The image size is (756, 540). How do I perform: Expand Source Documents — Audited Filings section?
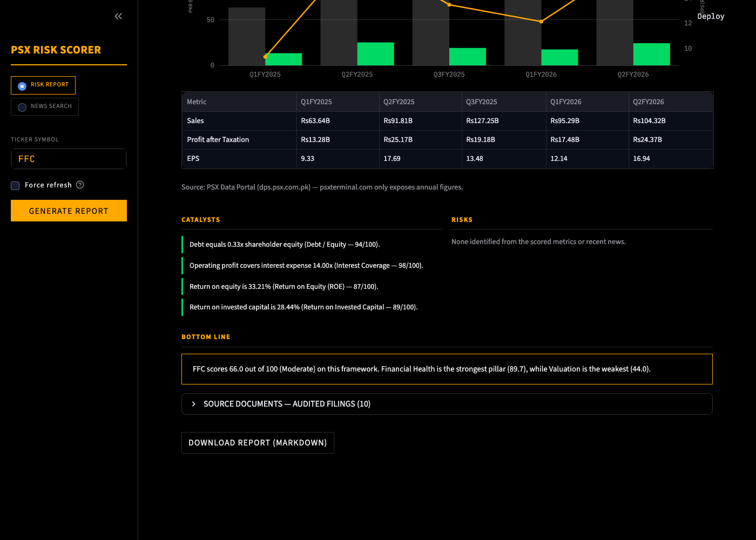(447, 404)
